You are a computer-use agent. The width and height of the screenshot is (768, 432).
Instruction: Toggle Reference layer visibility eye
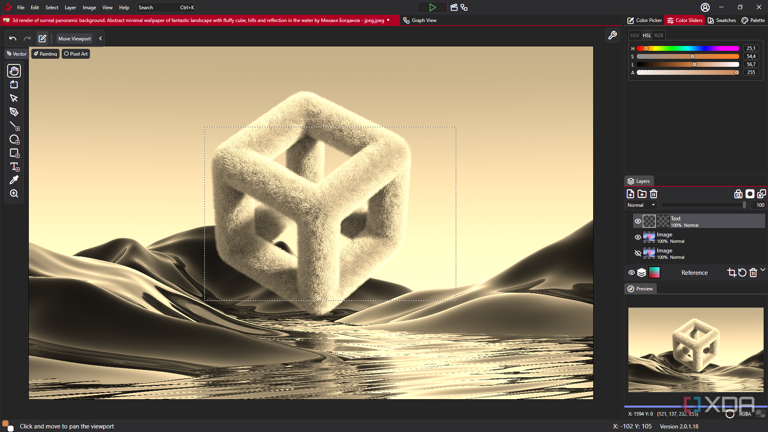tap(631, 273)
